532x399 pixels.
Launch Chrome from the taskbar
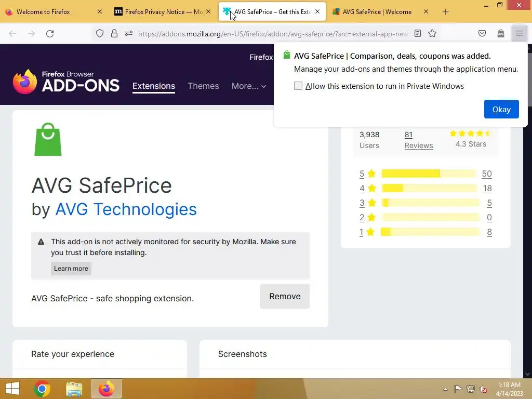click(x=42, y=389)
